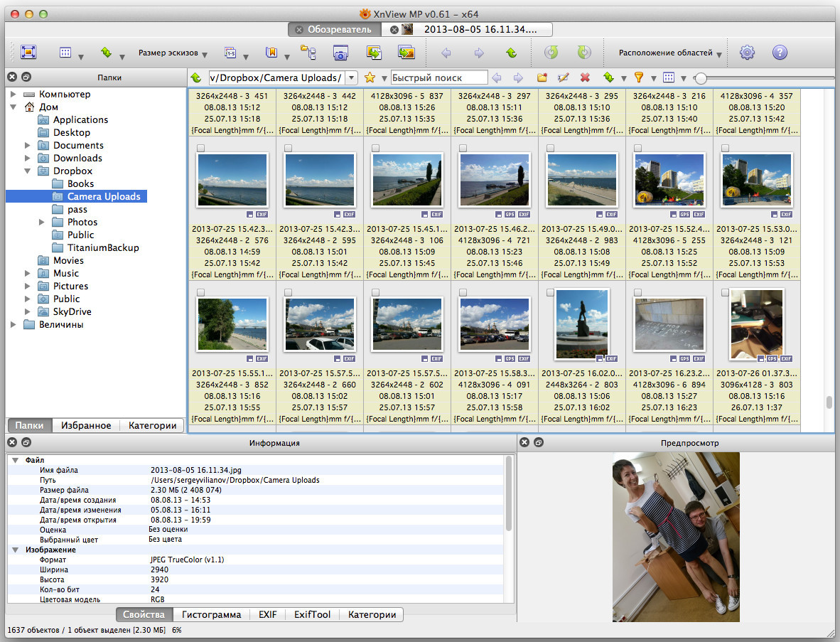Click the funnel filter icon
The height and width of the screenshot is (642, 840).
(x=638, y=77)
